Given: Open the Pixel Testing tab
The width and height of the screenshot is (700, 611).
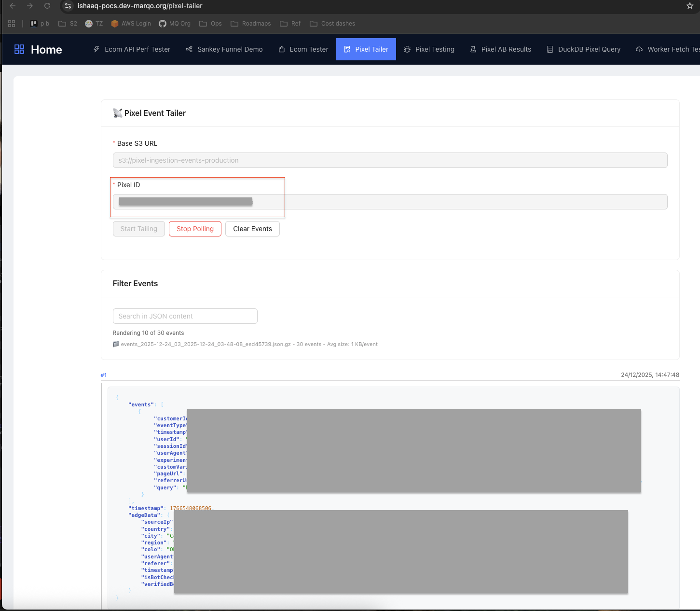Looking at the screenshot, I should 429,49.
